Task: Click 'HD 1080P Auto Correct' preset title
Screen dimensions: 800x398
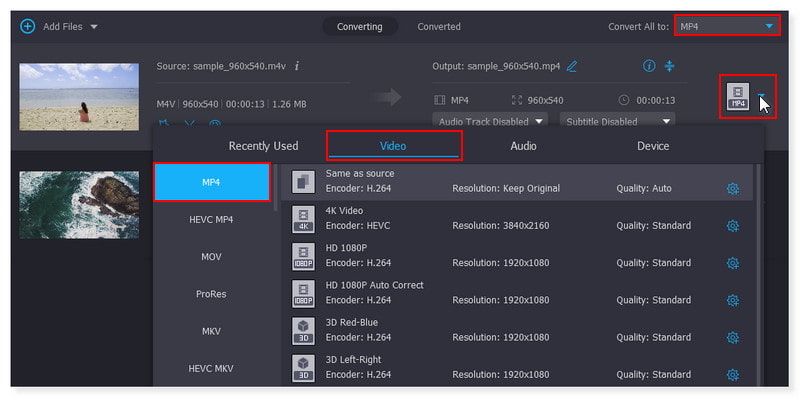Action: [374, 285]
